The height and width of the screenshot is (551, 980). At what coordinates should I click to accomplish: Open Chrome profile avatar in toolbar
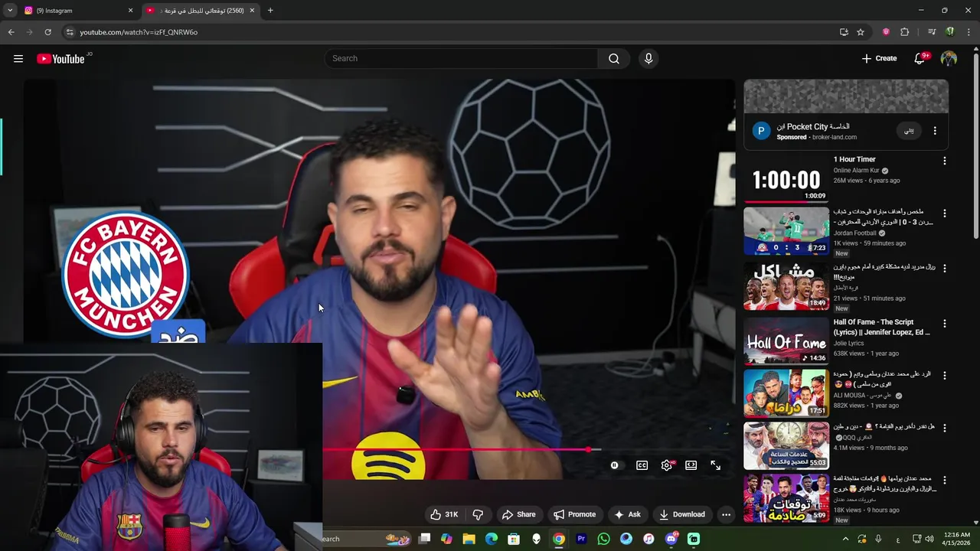[x=950, y=32]
